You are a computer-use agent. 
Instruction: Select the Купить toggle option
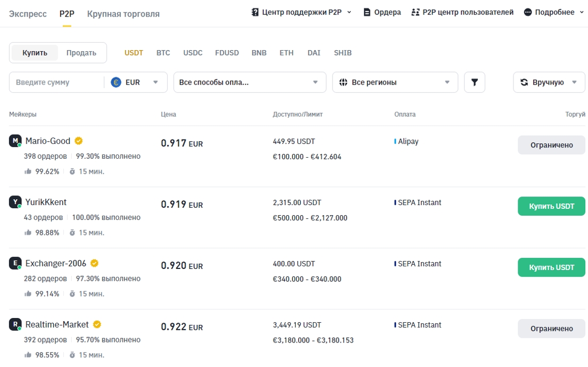(x=35, y=53)
